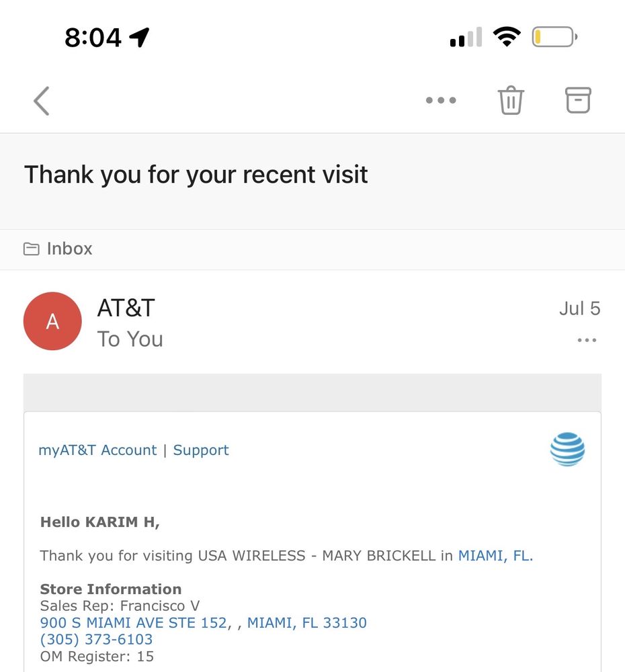This screenshot has width=625, height=672.
Task: Tap the Inbox folder label
Action: click(69, 249)
